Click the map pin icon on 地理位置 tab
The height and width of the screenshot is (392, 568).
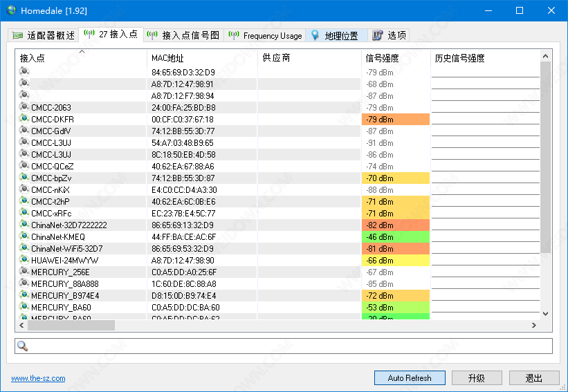[x=315, y=35]
